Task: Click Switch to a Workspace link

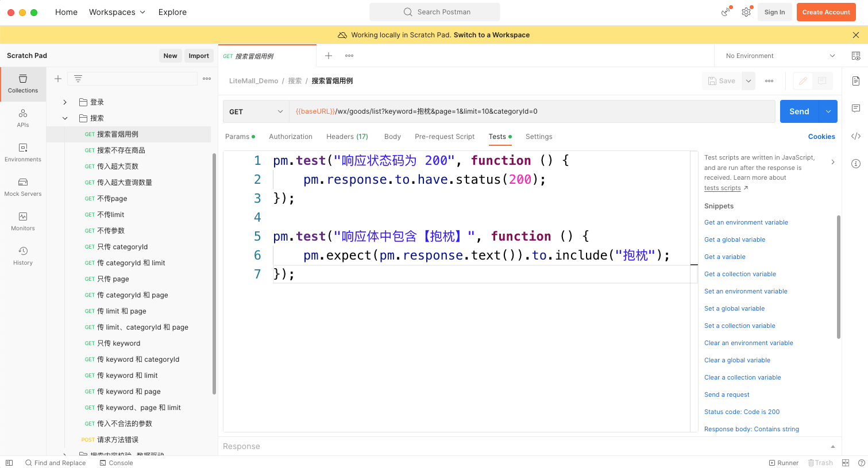Action: pos(492,35)
